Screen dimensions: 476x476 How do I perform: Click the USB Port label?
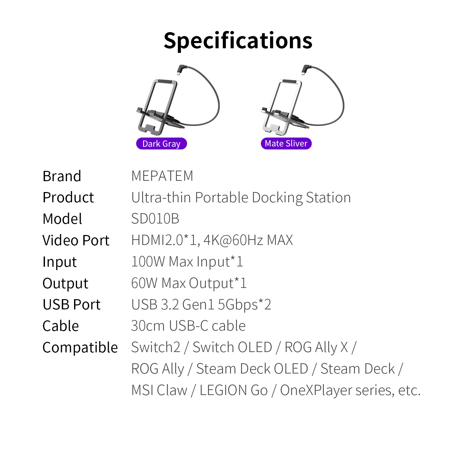tap(71, 304)
